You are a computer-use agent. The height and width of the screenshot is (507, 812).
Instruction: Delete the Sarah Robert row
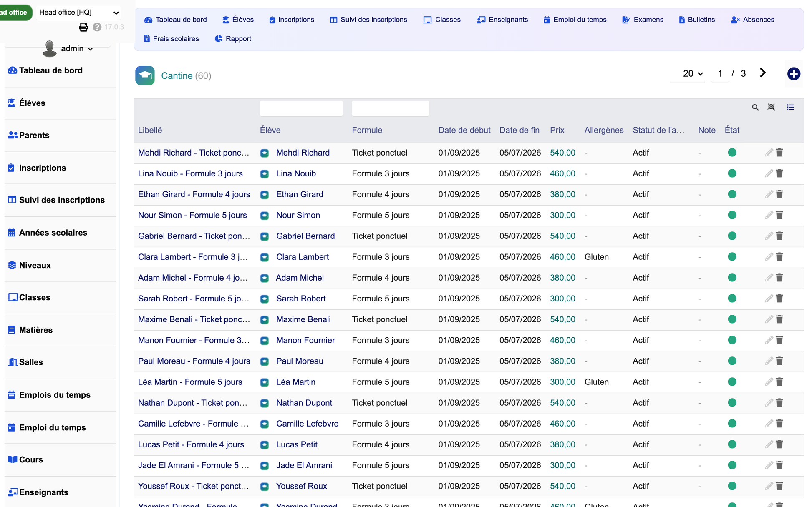779,299
